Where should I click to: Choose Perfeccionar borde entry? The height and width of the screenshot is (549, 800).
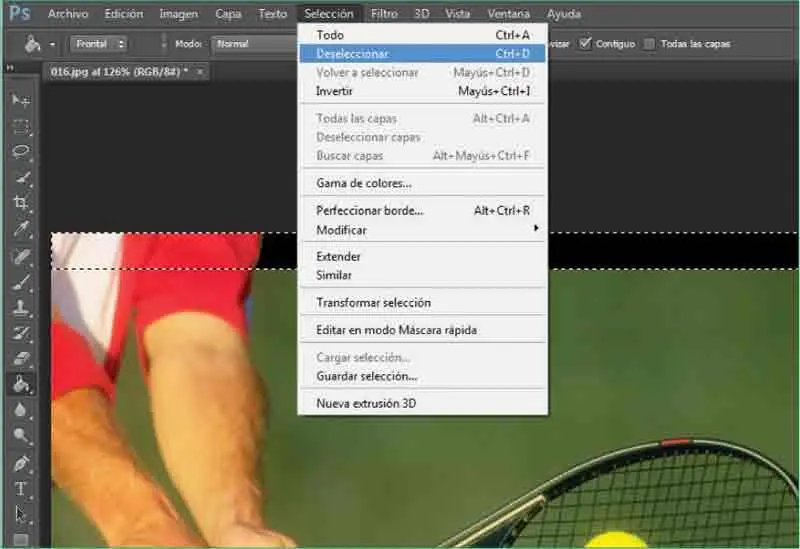(x=423, y=211)
